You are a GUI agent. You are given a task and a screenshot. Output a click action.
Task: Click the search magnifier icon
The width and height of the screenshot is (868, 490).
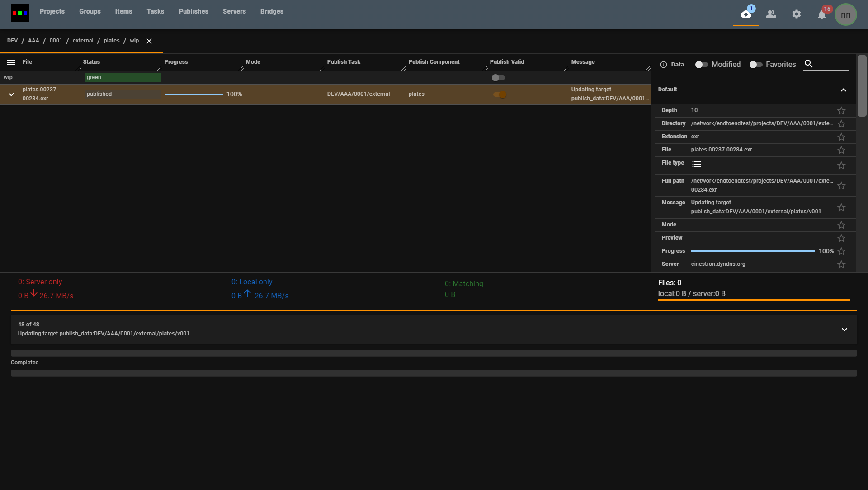pyautogui.click(x=809, y=64)
